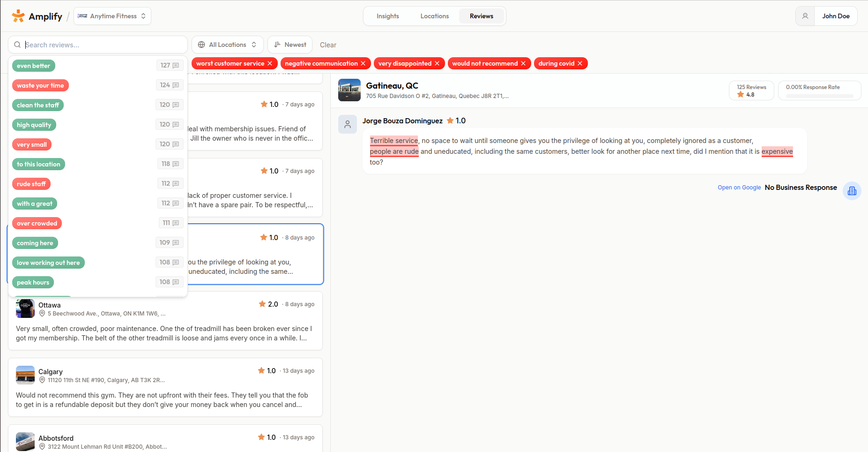Image resolution: width=868 pixels, height=452 pixels.
Task: Select the over crowded keyword tag
Action: pyautogui.click(x=37, y=223)
